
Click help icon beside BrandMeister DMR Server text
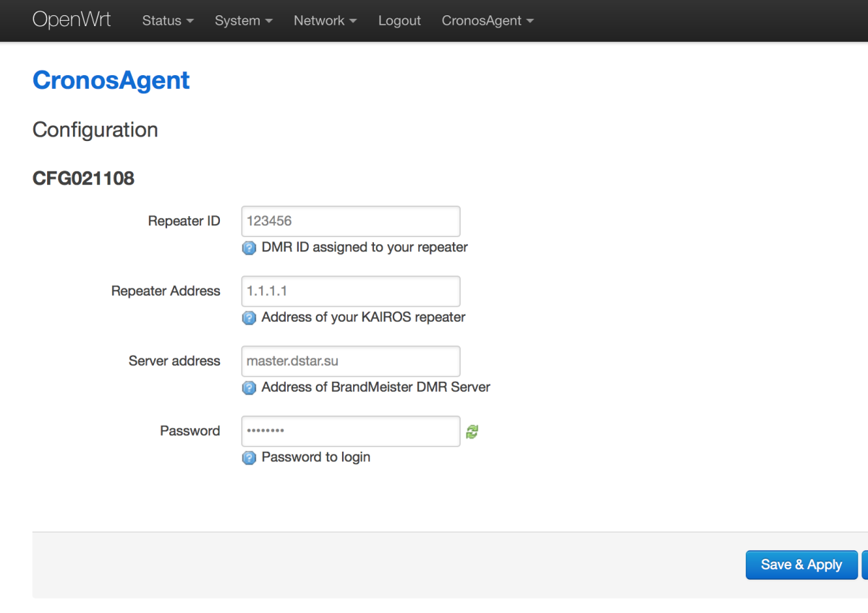click(x=249, y=388)
